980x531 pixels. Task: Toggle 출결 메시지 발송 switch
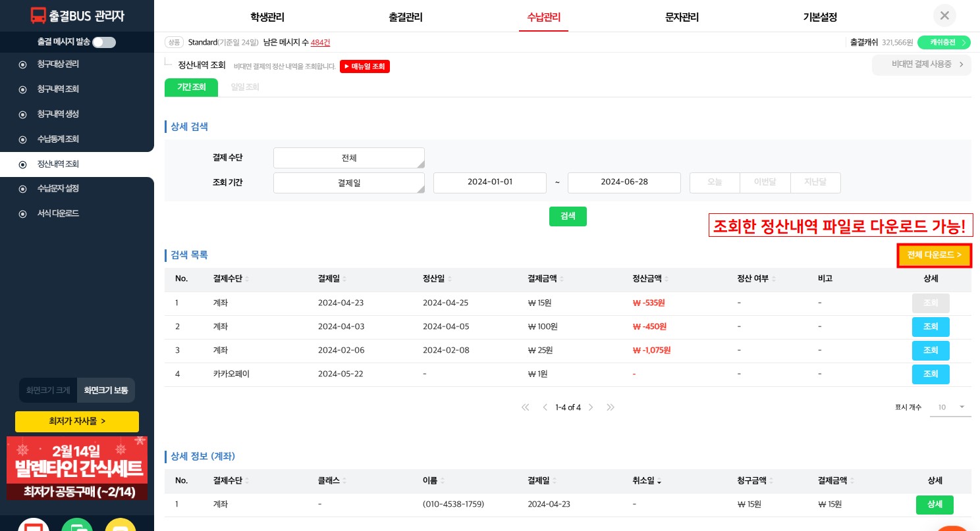point(103,42)
